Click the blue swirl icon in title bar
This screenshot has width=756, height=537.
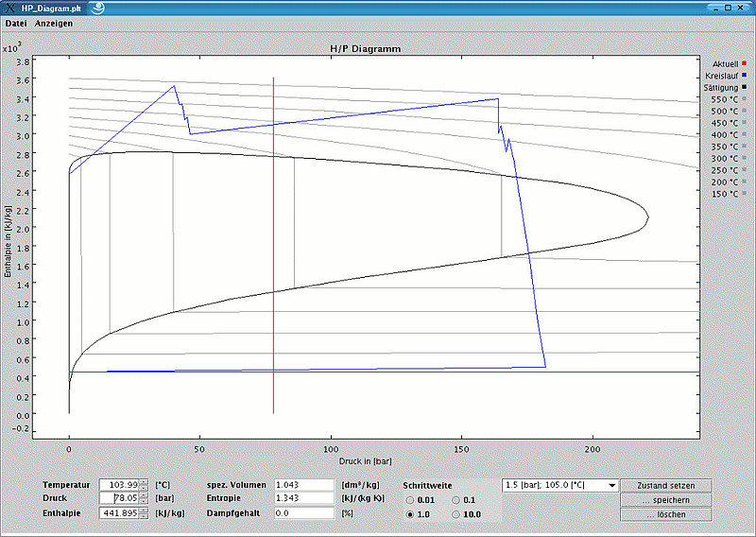[98, 8]
